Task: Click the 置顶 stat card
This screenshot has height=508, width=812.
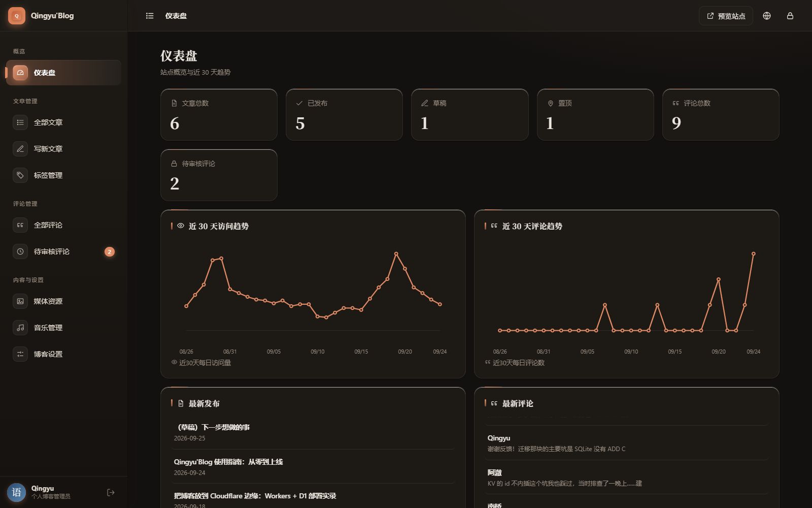Action: pos(595,115)
